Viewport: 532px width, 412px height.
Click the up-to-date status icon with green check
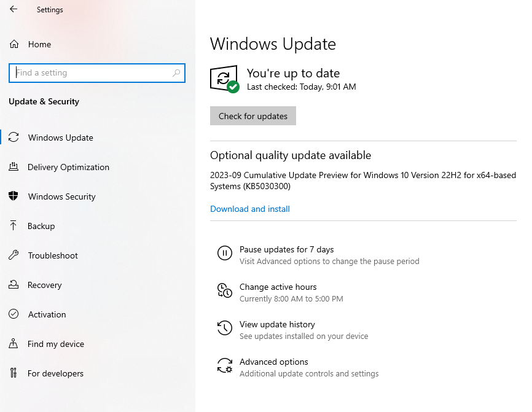tap(225, 79)
